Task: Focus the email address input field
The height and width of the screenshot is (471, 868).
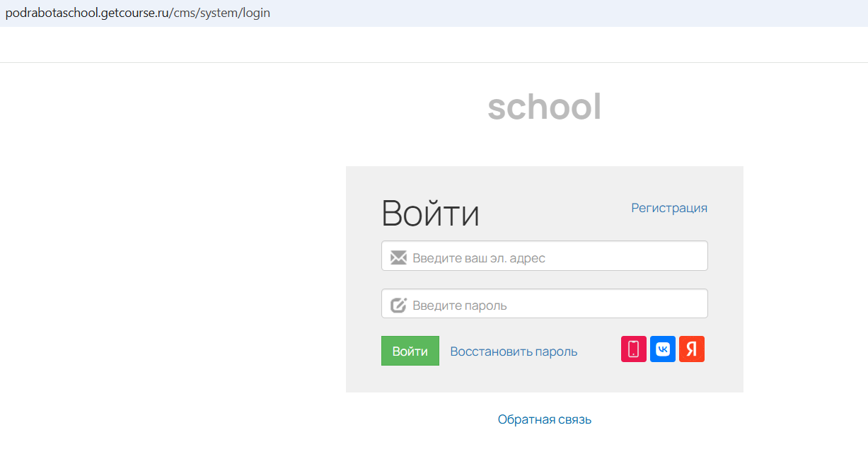Action: tap(545, 256)
